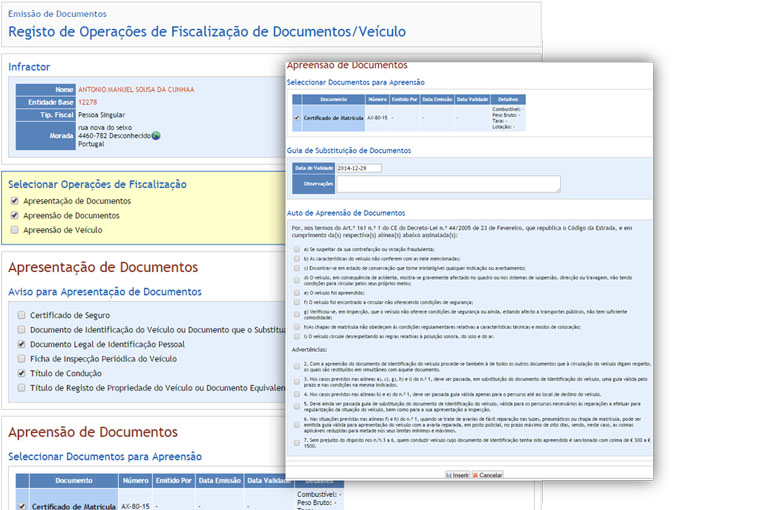Check advertência 3 about alíneas a), c), g)
This screenshot has height=510, width=768.
coord(297,382)
